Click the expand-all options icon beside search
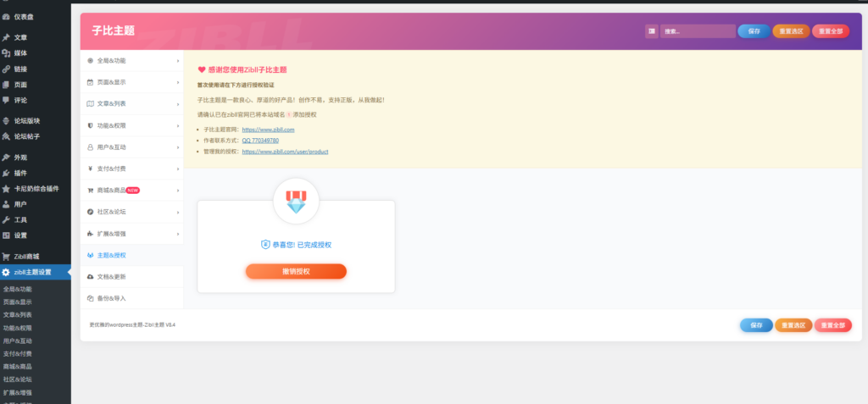This screenshot has width=868, height=404. tap(652, 31)
